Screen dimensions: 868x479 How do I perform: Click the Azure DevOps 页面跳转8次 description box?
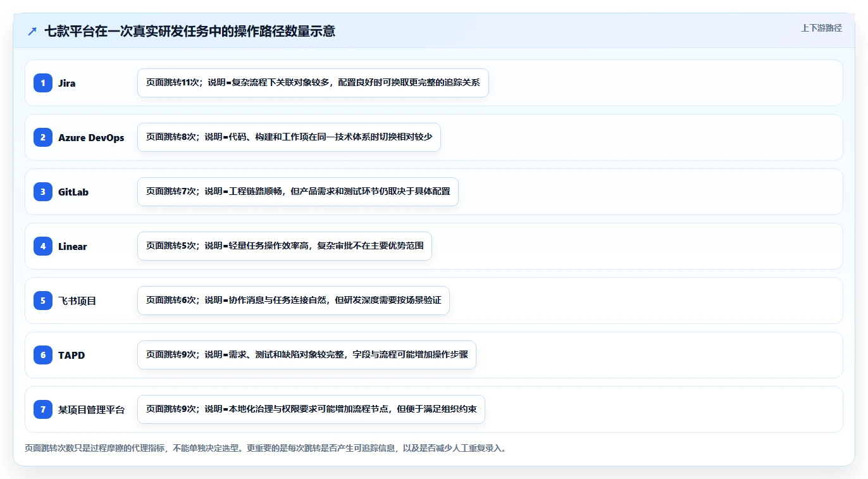[x=289, y=137]
